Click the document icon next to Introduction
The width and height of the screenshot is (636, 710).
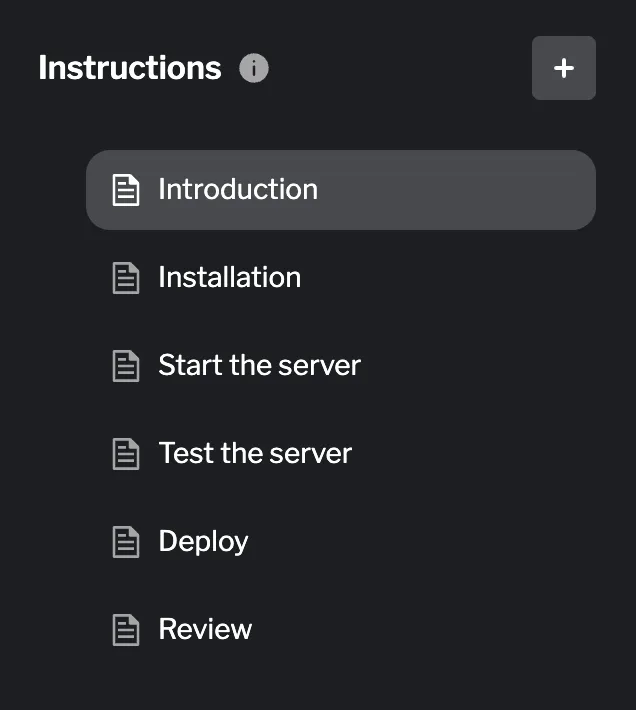tap(126, 190)
